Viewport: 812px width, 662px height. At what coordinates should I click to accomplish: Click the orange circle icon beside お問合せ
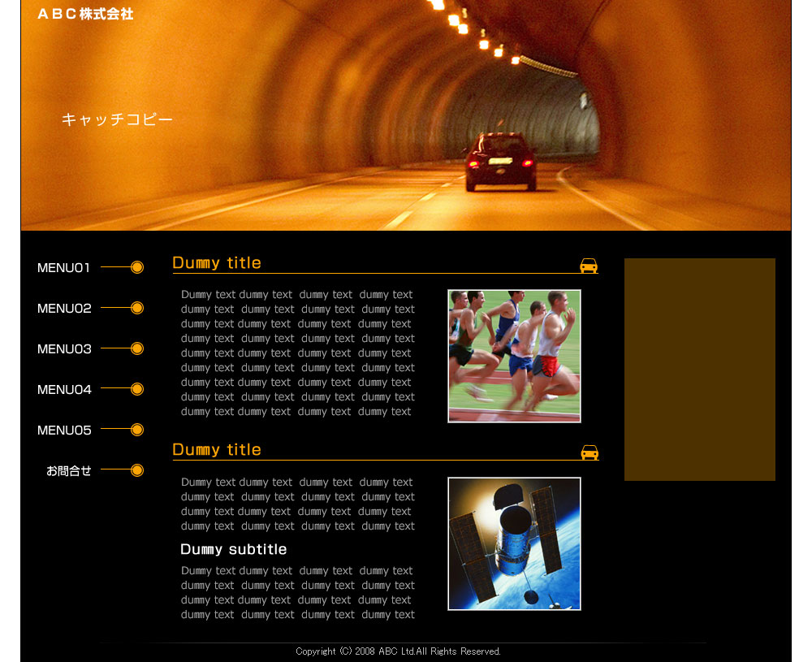[x=137, y=470]
